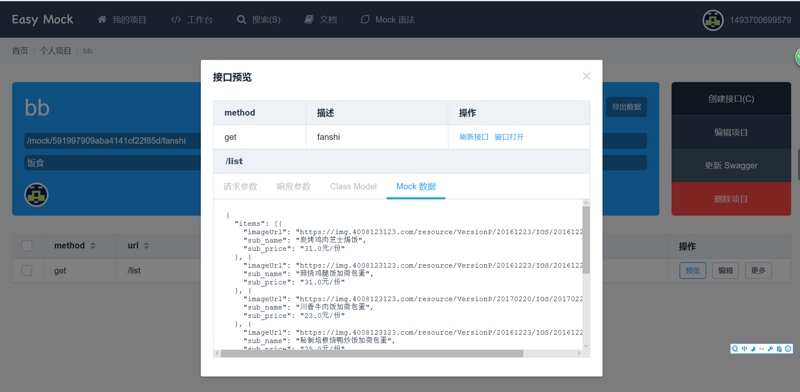Click 刷新接口 link in the dialog

pyautogui.click(x=474, y=137)
